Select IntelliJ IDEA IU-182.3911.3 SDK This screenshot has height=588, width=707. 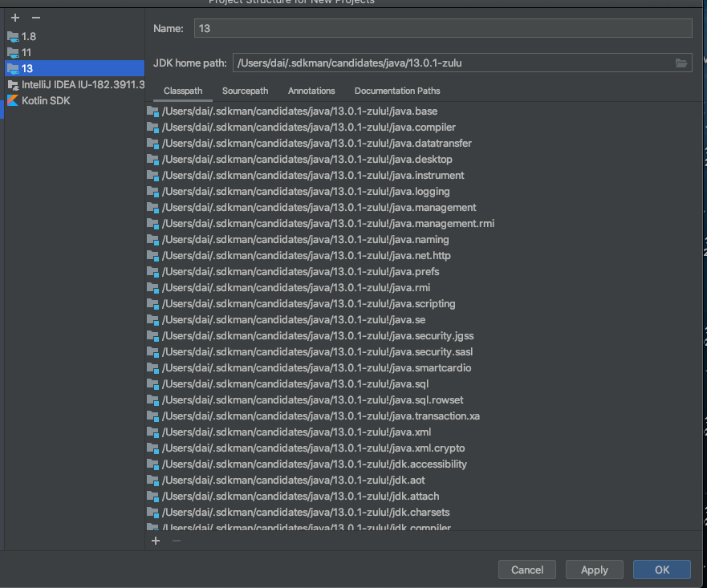point(75,85)
